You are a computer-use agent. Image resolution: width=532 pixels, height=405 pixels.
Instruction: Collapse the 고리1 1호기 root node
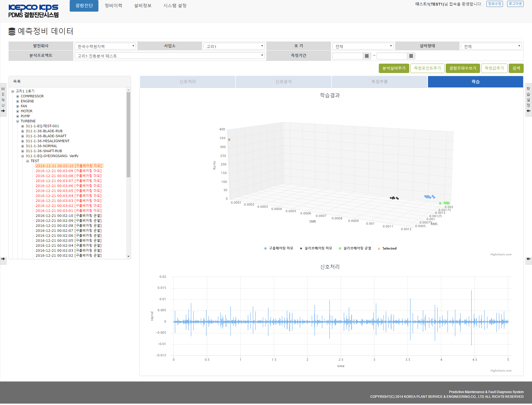(13, 91)
